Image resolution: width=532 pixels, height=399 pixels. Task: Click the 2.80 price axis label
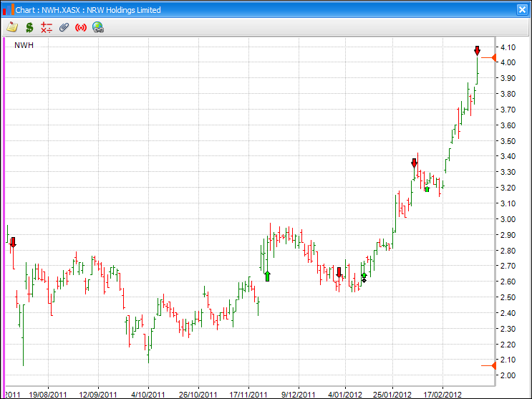508,251
